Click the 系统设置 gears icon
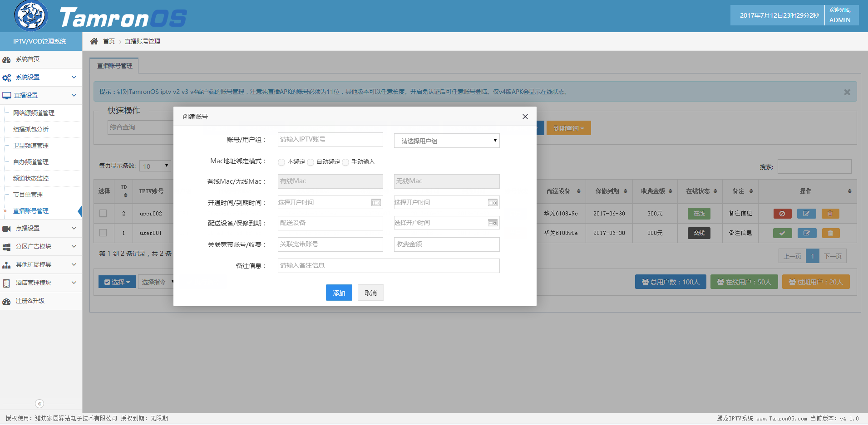 [6, 78]
